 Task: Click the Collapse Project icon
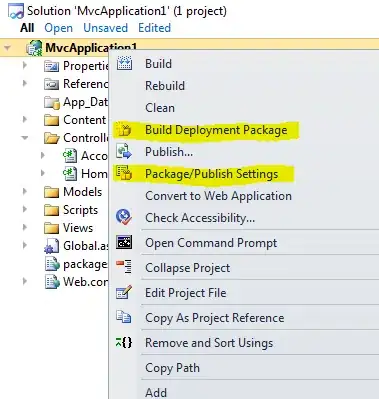point(124,267)
